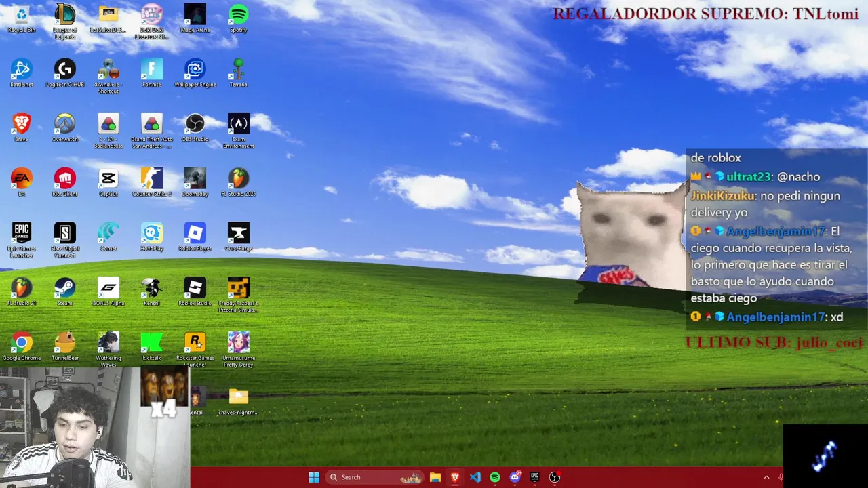The image size is (868, 488).
Task: Open the Spotify desktop shortcut
Action: pos(239,19)
